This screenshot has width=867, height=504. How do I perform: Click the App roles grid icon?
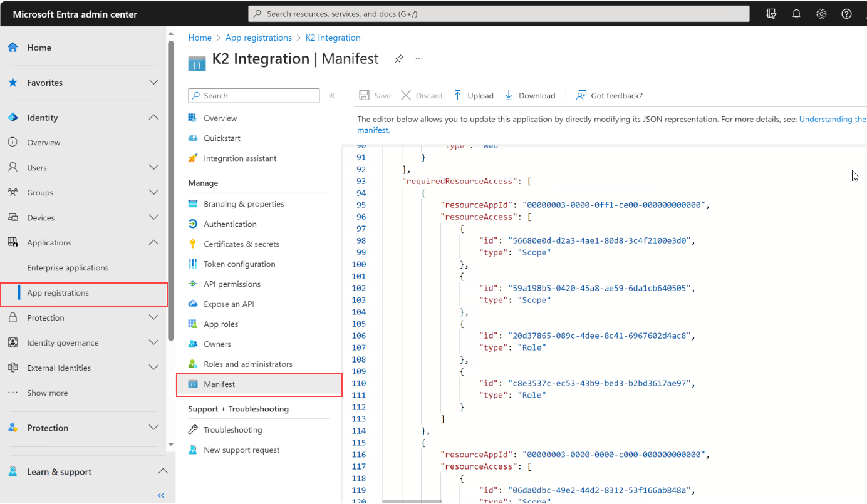(193, 324)
